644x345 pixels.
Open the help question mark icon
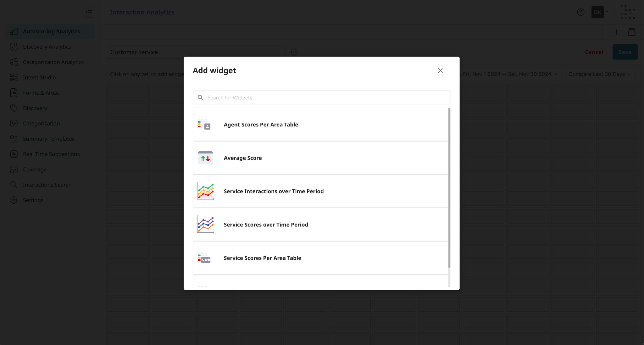tap(580, 12)
